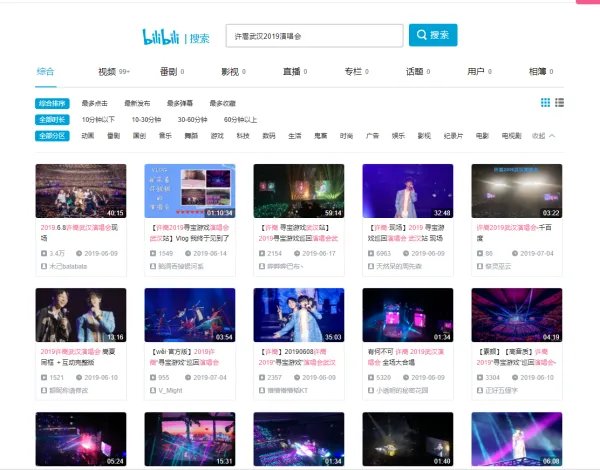Filter duration to 30-60分钟
This screenshot has height=470, width=600.
[x=192, y=120]
